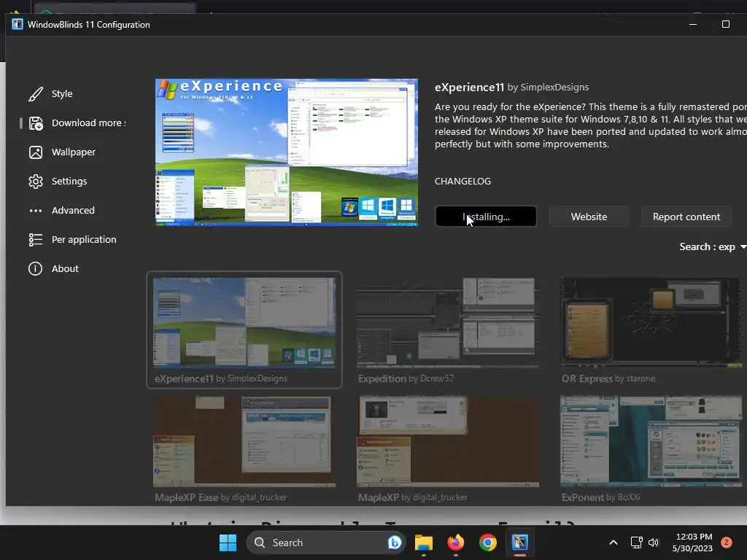Click the Advanced three-dots icon

click(36, 211)
